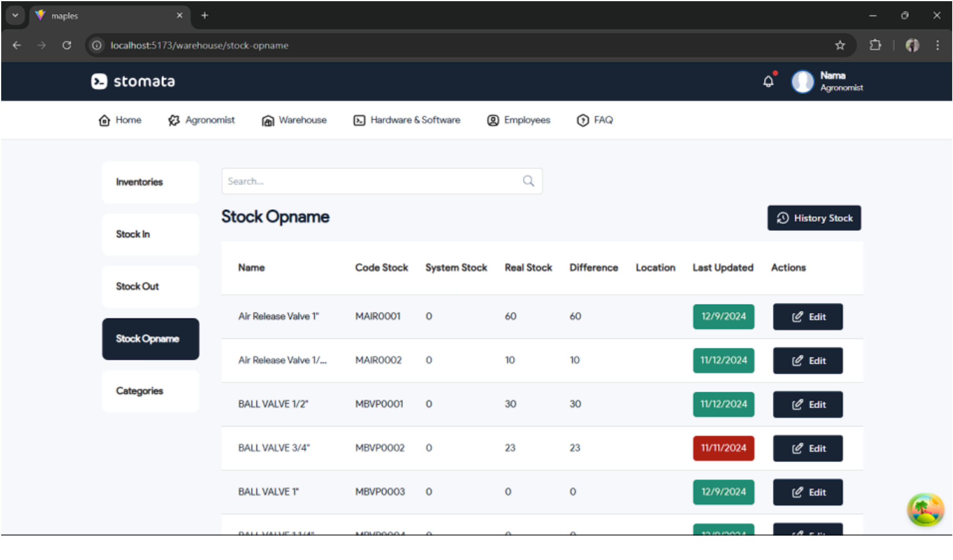Reload the page in browser
953x560 pixels.
(67, 45)
